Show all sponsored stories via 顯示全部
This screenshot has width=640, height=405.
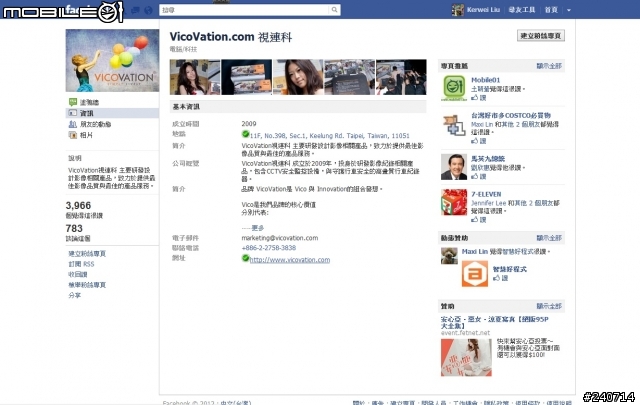tap(549, 238)
